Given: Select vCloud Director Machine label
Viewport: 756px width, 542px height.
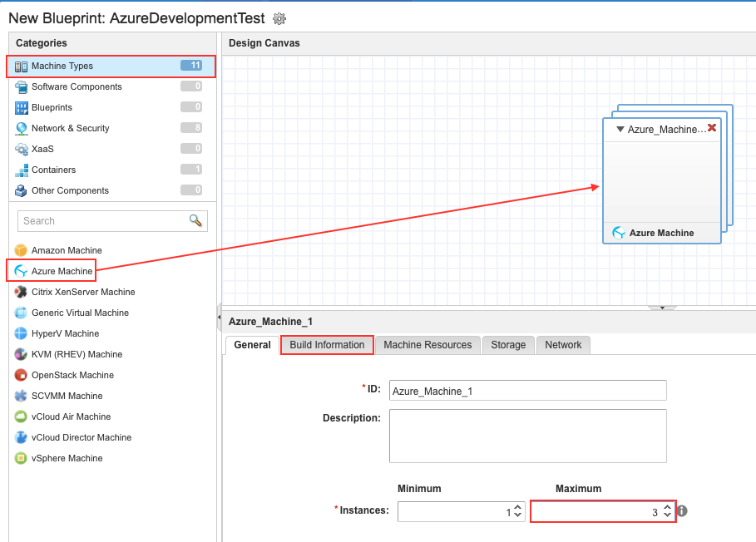Looking at the screenshot, I should click(x=82, y=437).
